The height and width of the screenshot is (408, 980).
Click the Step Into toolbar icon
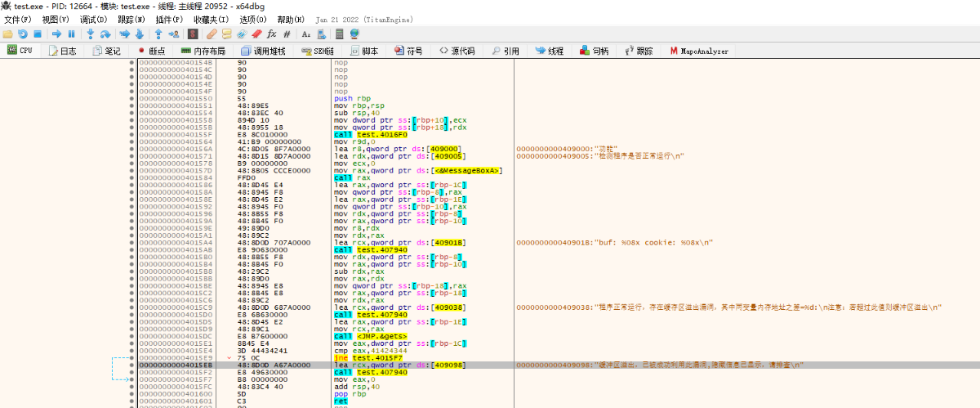[x=91, y=34]
